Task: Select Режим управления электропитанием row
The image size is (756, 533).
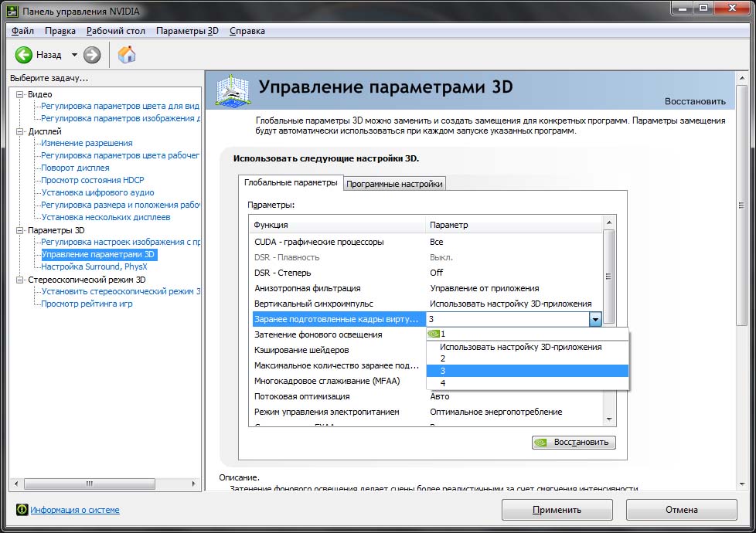Action: [x=427, y=412]
